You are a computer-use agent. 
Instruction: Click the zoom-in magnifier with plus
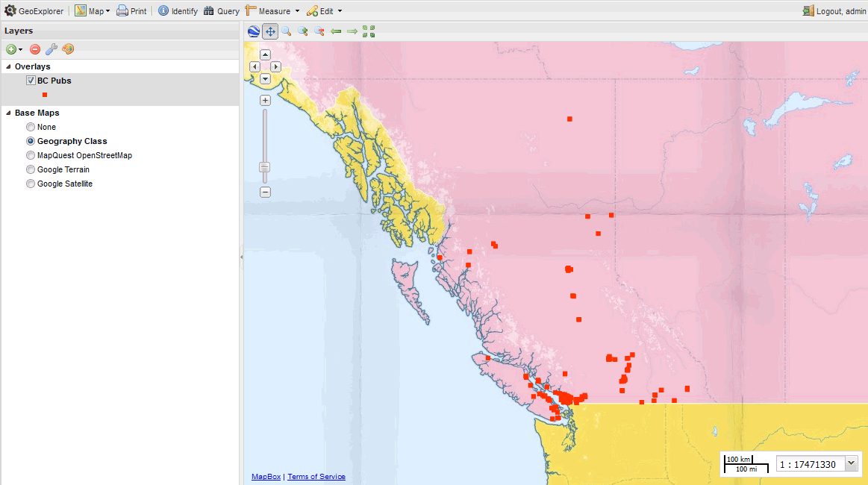pyautogui.click(x=302, y=31)
